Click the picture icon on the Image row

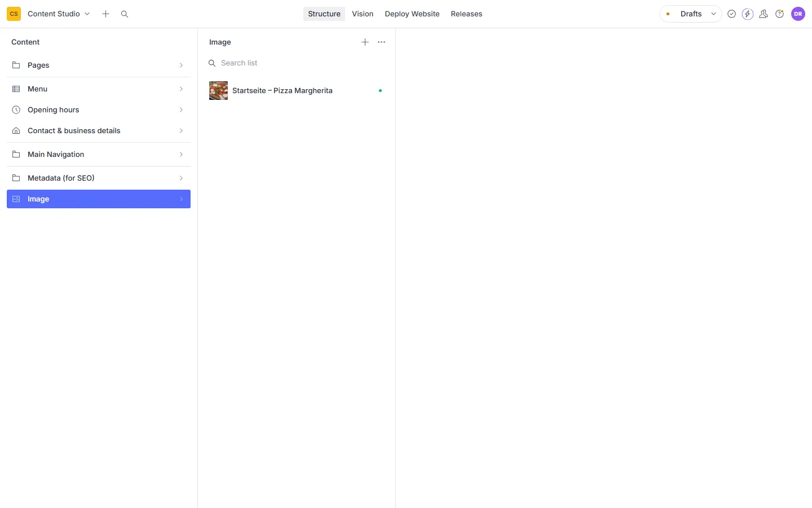point(16,199)
